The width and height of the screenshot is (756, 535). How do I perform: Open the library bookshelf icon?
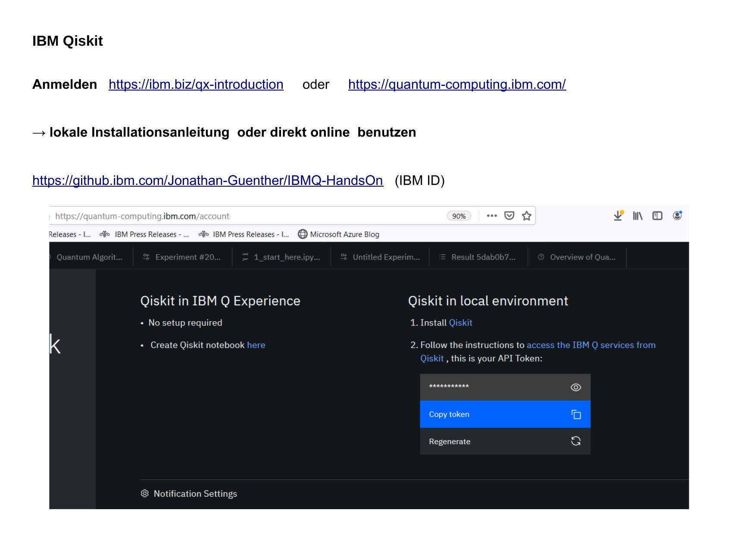(x=637, y=216)
